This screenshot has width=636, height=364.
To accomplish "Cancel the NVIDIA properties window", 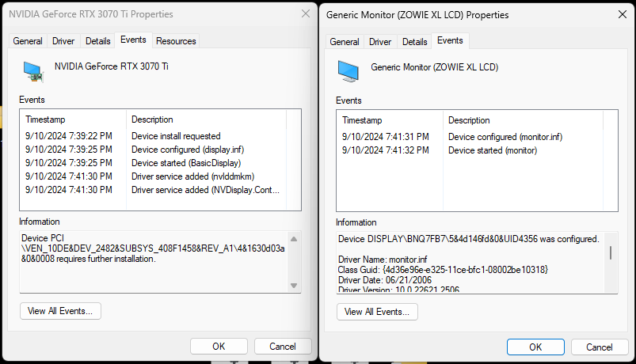I will [x=283, y=346].
